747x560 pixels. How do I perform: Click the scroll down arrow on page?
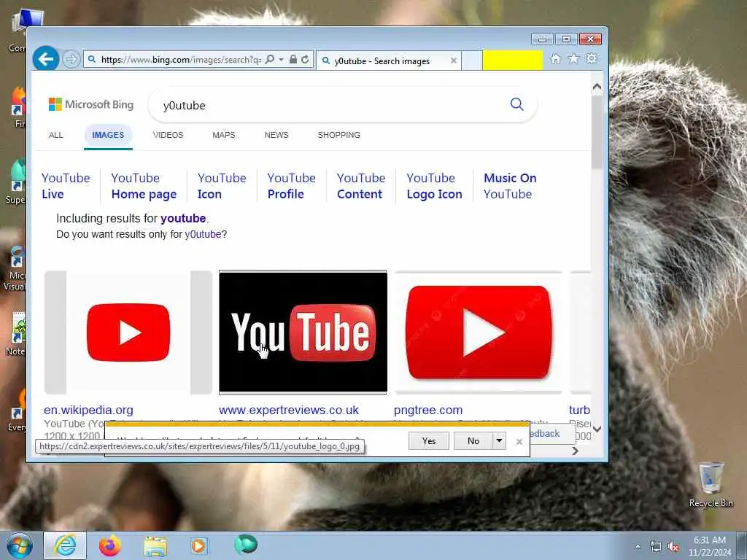pos(597,429)
